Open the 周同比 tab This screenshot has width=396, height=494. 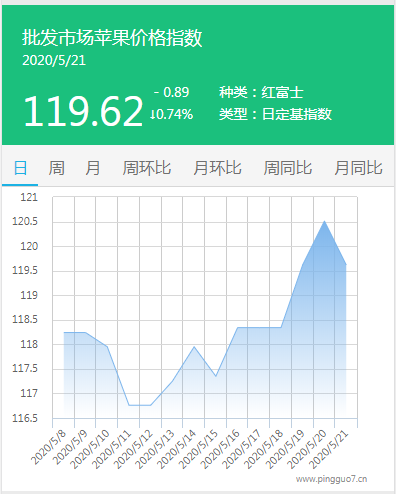point(288,168)
